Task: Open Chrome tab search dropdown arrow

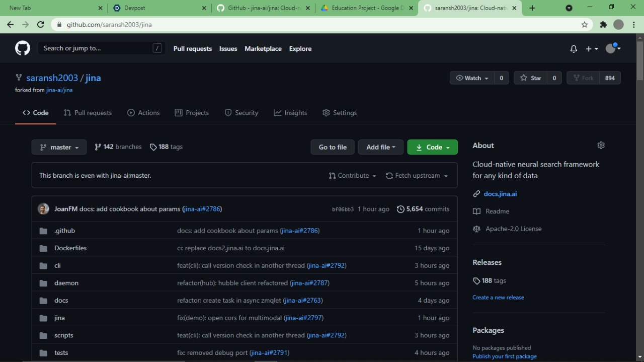Action: [569, 8]
